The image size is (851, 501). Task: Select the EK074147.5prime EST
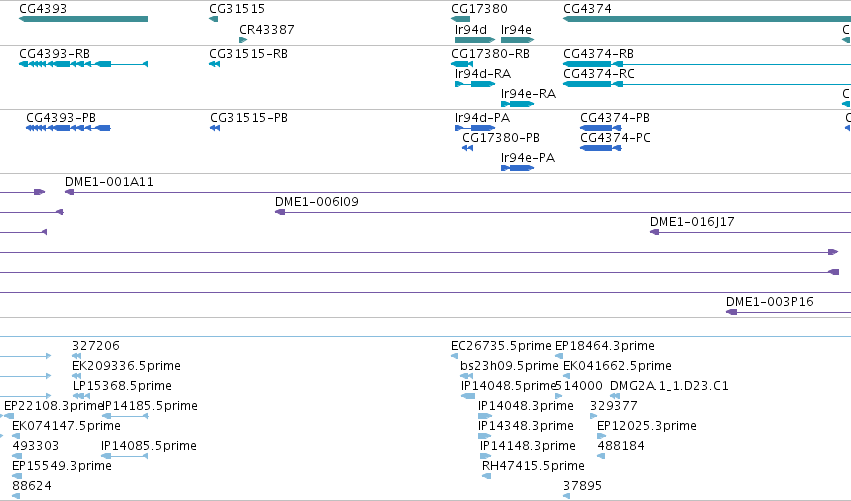16,436
